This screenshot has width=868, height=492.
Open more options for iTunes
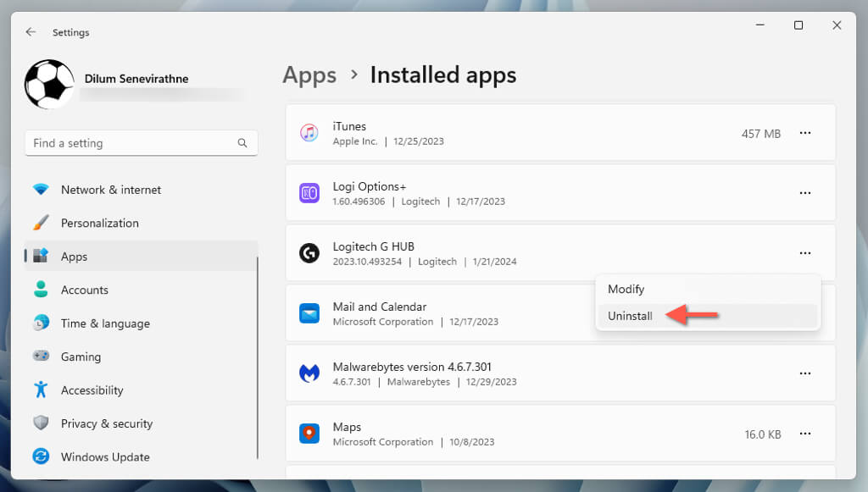click(x=804, y=133)
